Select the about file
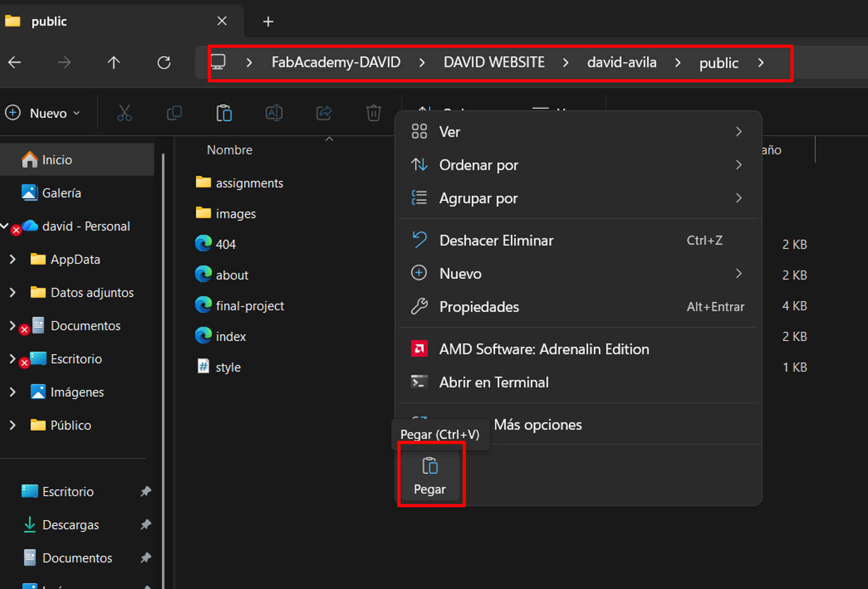 pos(222,275)
